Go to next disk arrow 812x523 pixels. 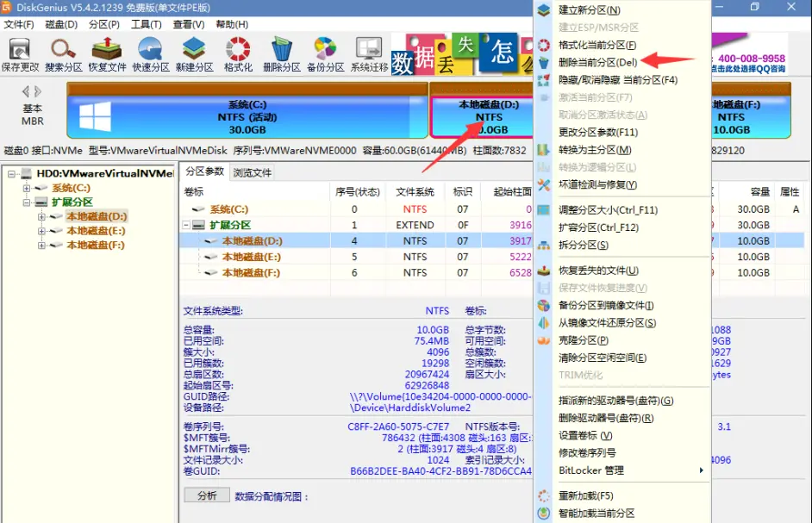coord(38,91)
